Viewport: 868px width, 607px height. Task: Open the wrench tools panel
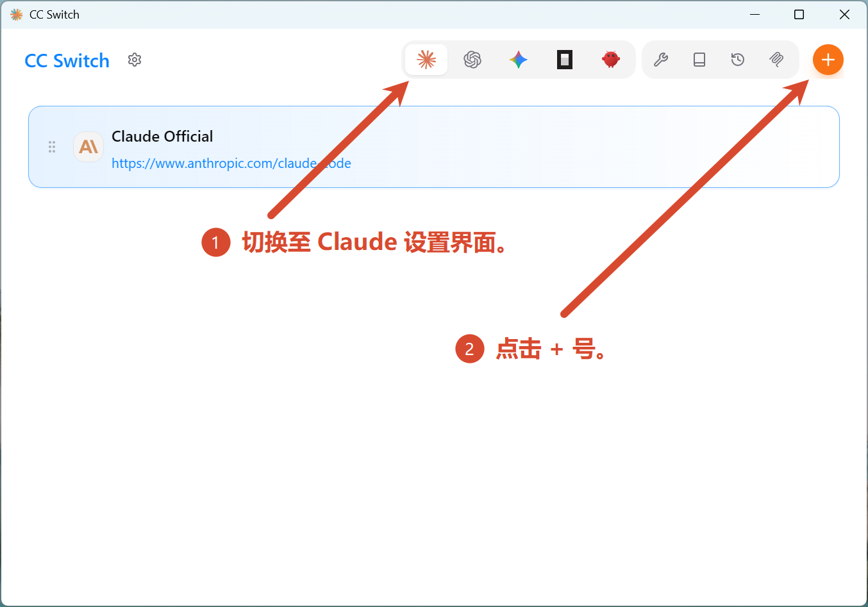[661, 60]
